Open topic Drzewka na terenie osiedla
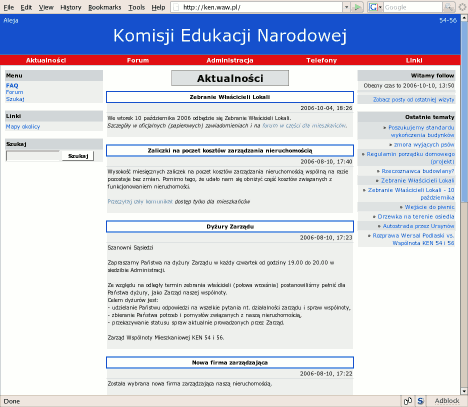This screenshot has height=407, width=468. (x=416, y=216)
